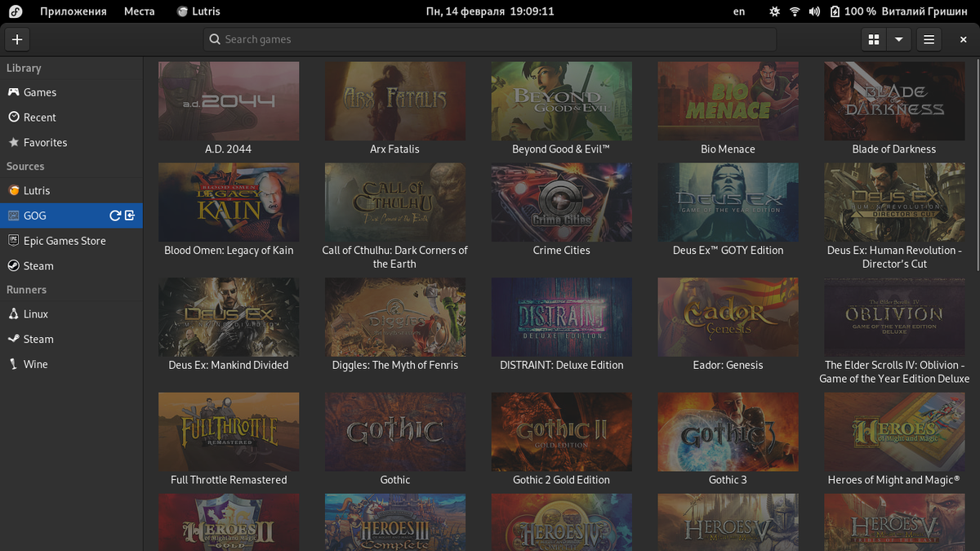The image size is (980, 551).
Task: Click the add game plus button
Action: pos(17,39)
